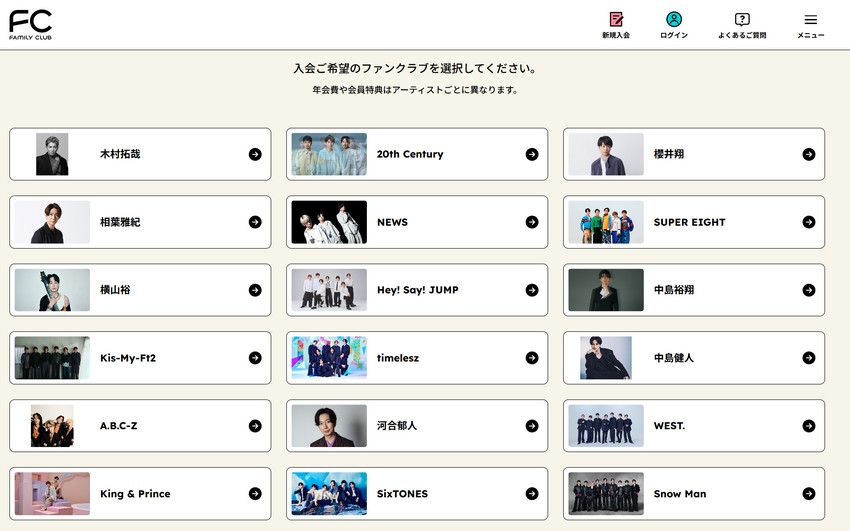This screenshot has height=531, width=850.
Task: Click the arrow icon beside SUPER EIGHT
Action: 809,222
